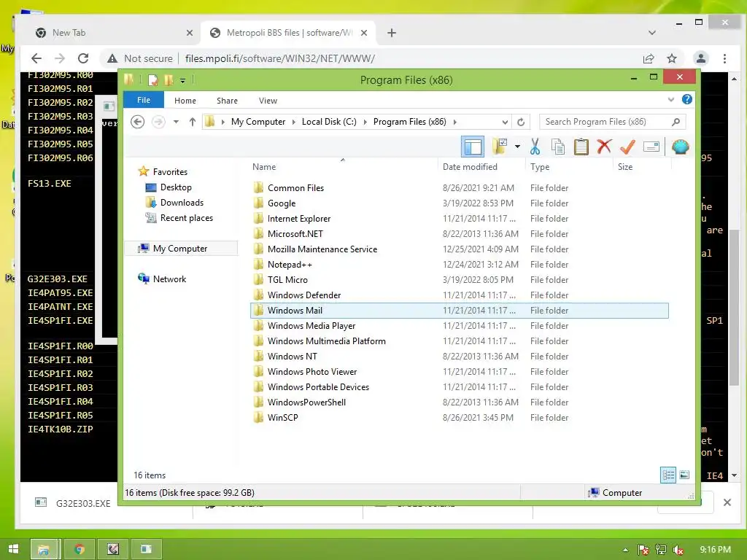Open Windows Start button on taskbar
Screen dimensions: 747x560
pyautogui.click(x=13, y=549)
